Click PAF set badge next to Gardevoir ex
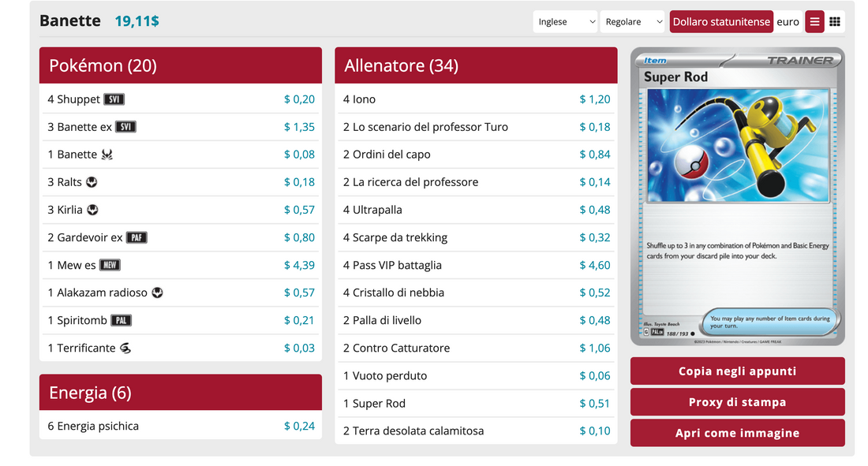The height and width of the screenshot is (466, 868). pos(137,237)
